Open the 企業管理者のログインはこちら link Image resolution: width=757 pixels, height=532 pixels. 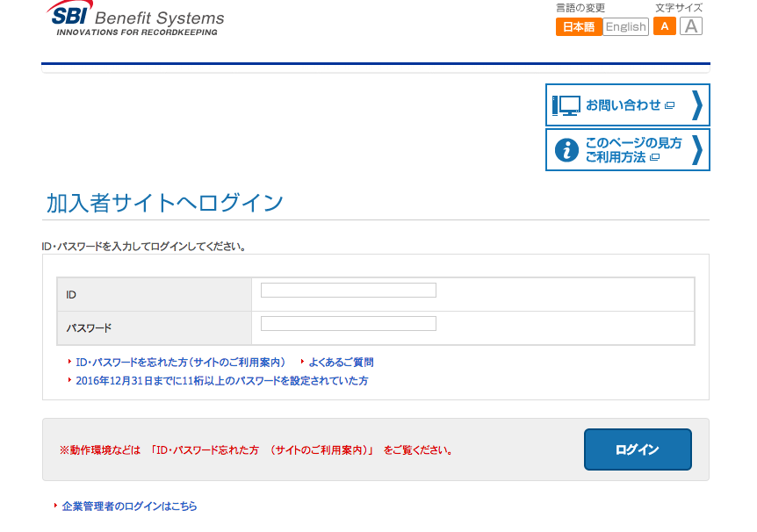click(x=128, y=507)
